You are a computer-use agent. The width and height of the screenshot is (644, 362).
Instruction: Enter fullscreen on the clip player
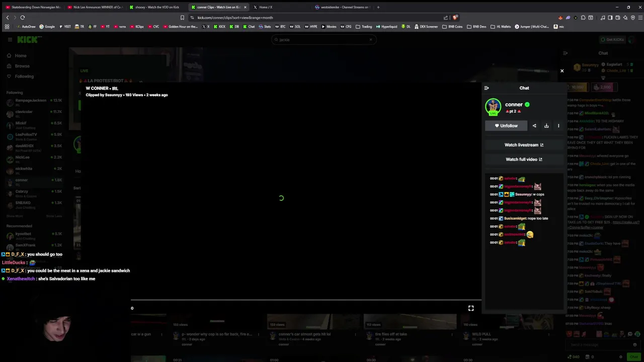point(471,308)
